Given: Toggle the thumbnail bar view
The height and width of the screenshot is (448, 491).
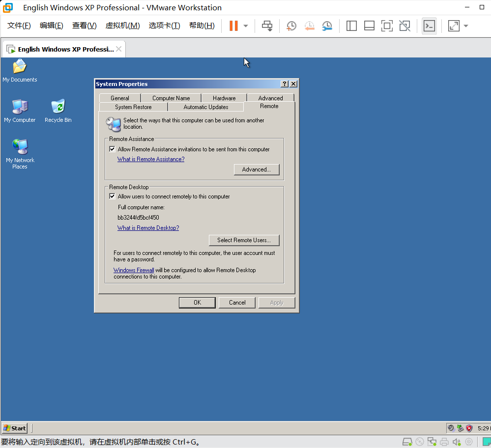Looking at the screenshot, I should (x=369, y=26).
